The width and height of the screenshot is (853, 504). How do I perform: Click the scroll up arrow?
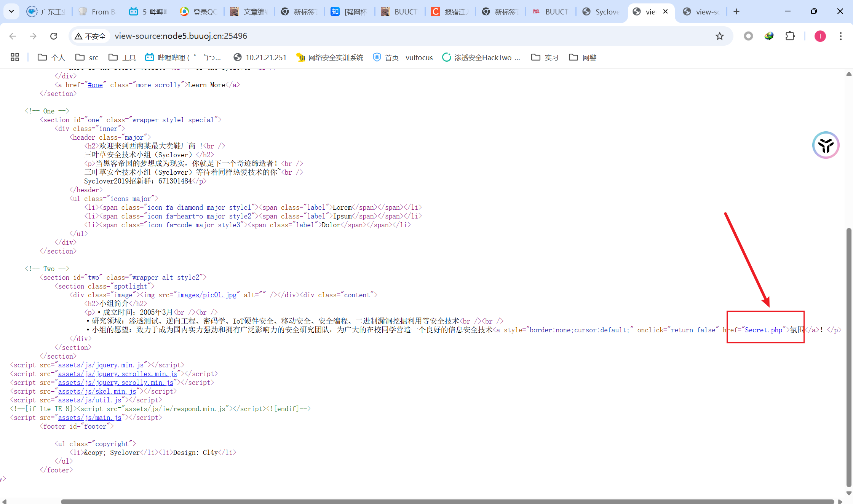coord(849,74)
